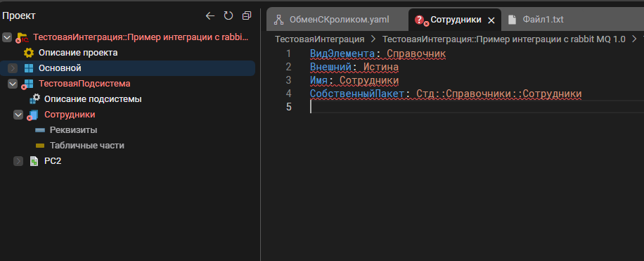Click line number 4 in gutter
644x261 pixels.
tap(288, 94)
